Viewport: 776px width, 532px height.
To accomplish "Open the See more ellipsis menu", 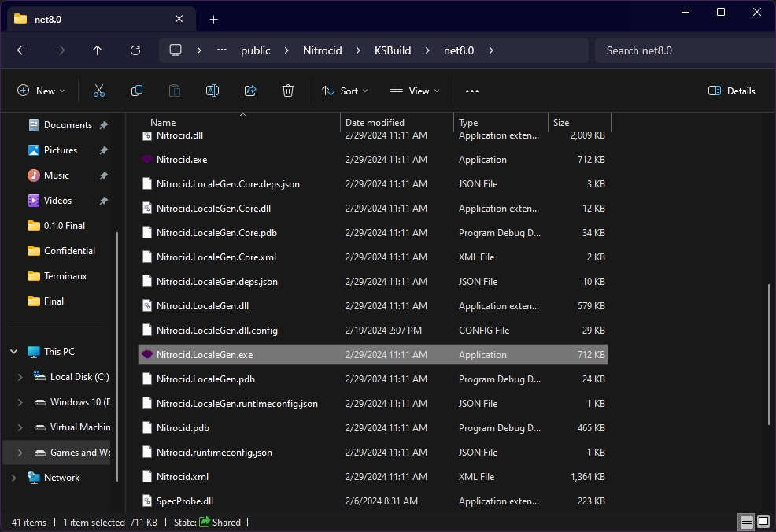I will coord(472,91).
